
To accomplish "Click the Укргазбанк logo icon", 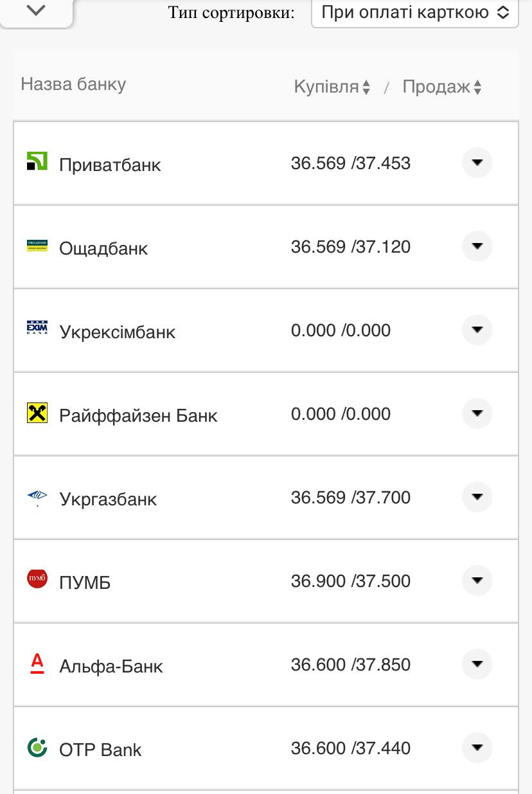I will click(x=37, y=497).
